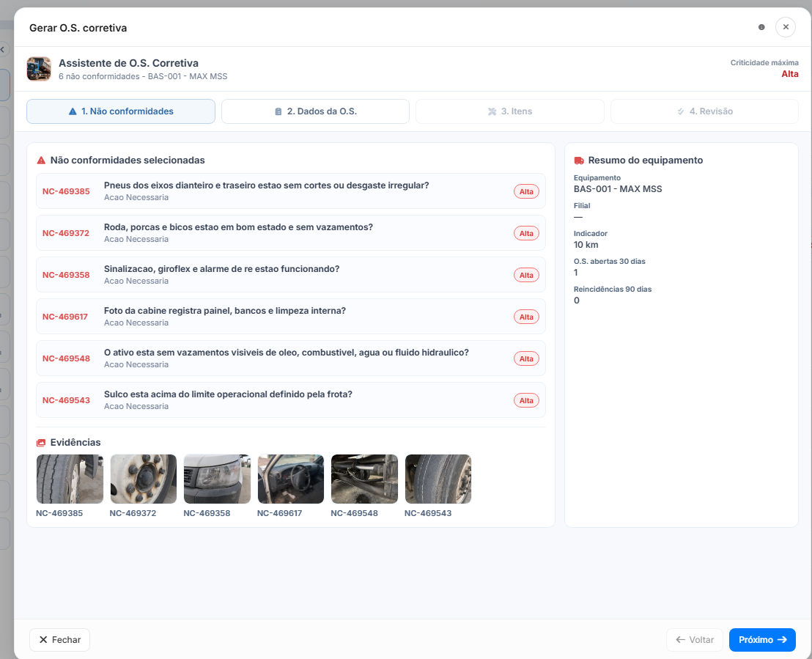Click the 'O ativo esta sem vazamentos visiveis' text
812x659 pixels.
click(287, 353)
